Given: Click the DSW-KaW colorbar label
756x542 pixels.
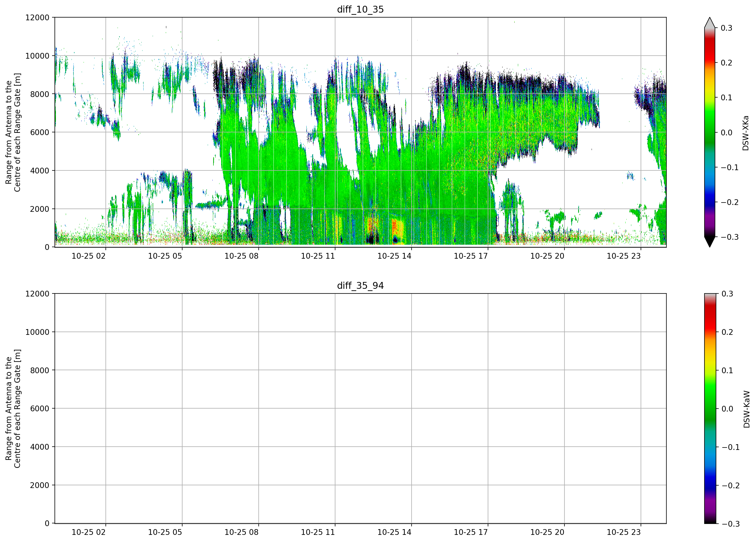Looking at the screenshot, I should [746, 409].
